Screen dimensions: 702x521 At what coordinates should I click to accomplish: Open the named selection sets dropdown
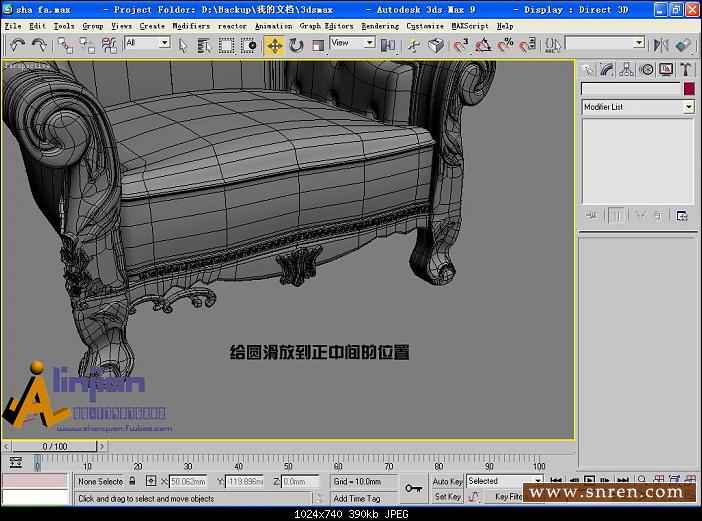coord(605,43)
